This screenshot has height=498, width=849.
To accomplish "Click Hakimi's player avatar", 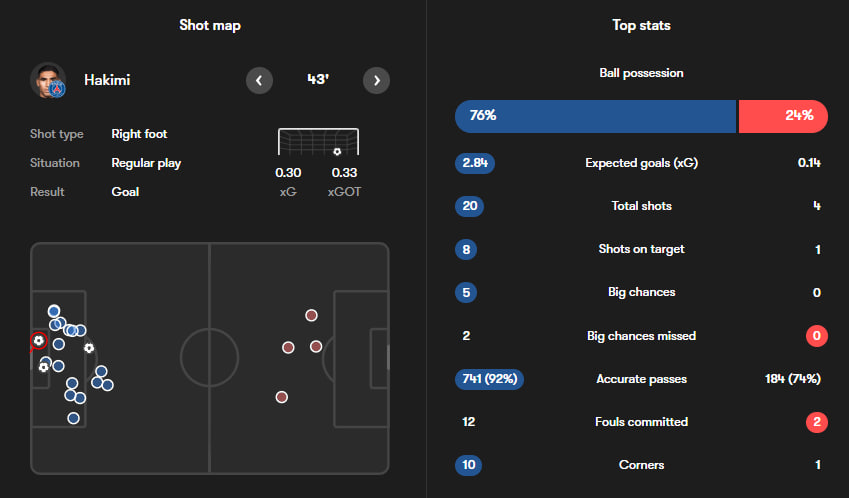I will point(47,80).
